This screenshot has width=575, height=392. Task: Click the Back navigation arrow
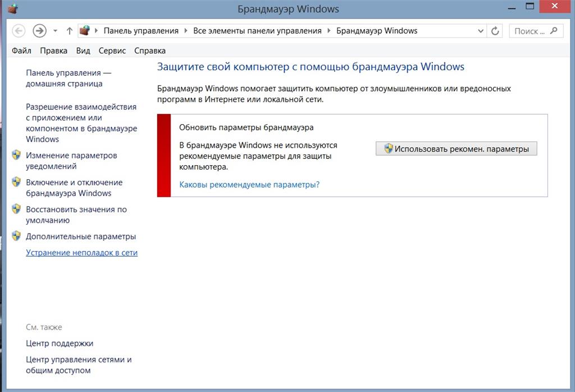pos(19,30)
